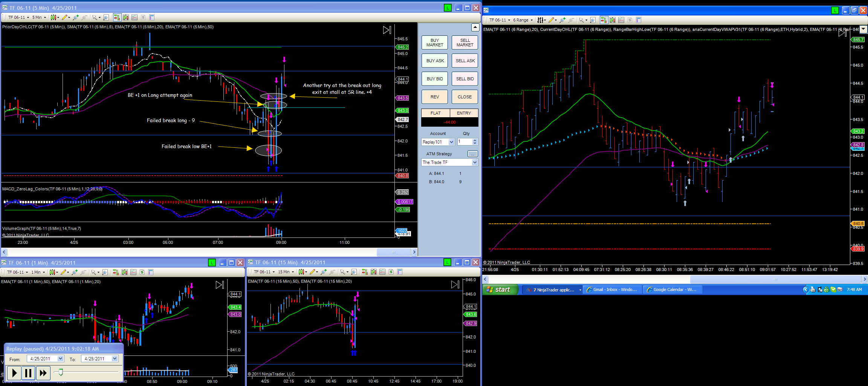This screenshot has height=386, width=868.
Task: Jump to latest bar arrow in 1 Min chart
Action: pyautogui.click(x=220, y=285)
